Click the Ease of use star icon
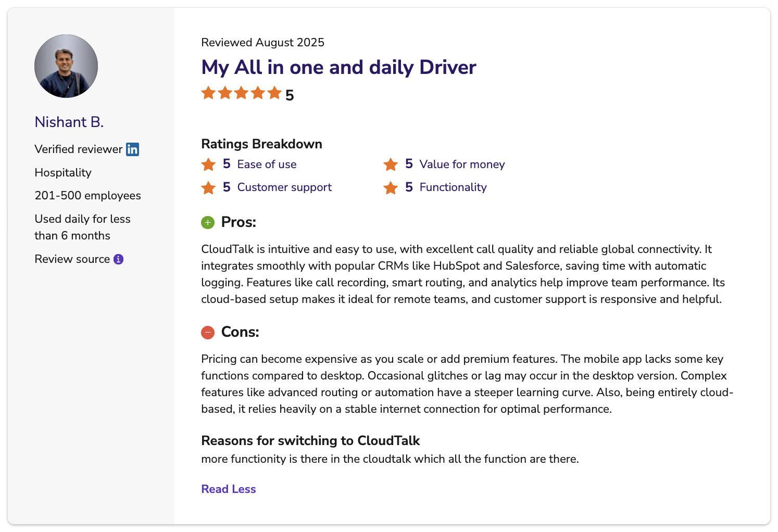778x532 pixels. coord(208,164)
